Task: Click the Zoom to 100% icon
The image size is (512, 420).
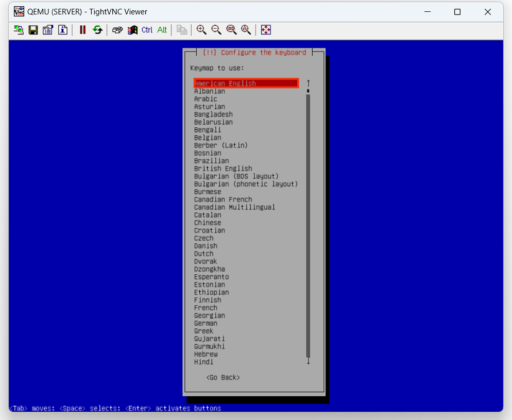Action: pyautogui.click(x=231, y=30)
